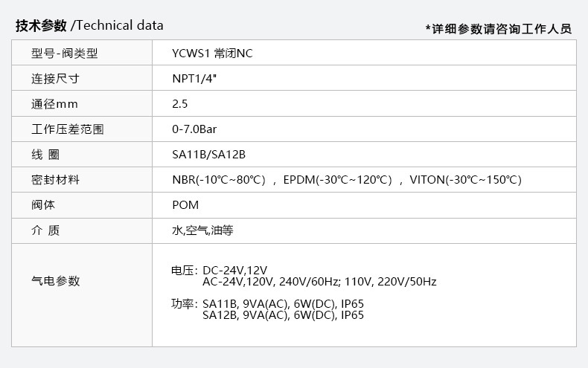Click the "水,空气,油等" medium value
Viewport: 588px width, 368px height.
click(x=202, y=230)
